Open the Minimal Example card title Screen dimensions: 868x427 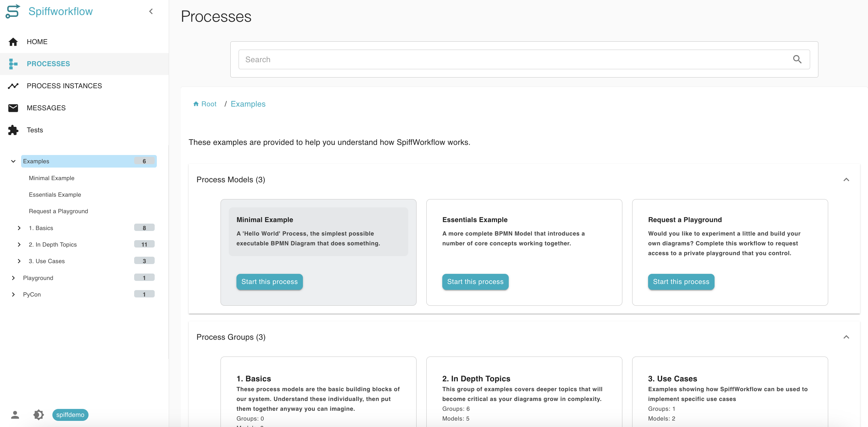pos(265,220)
